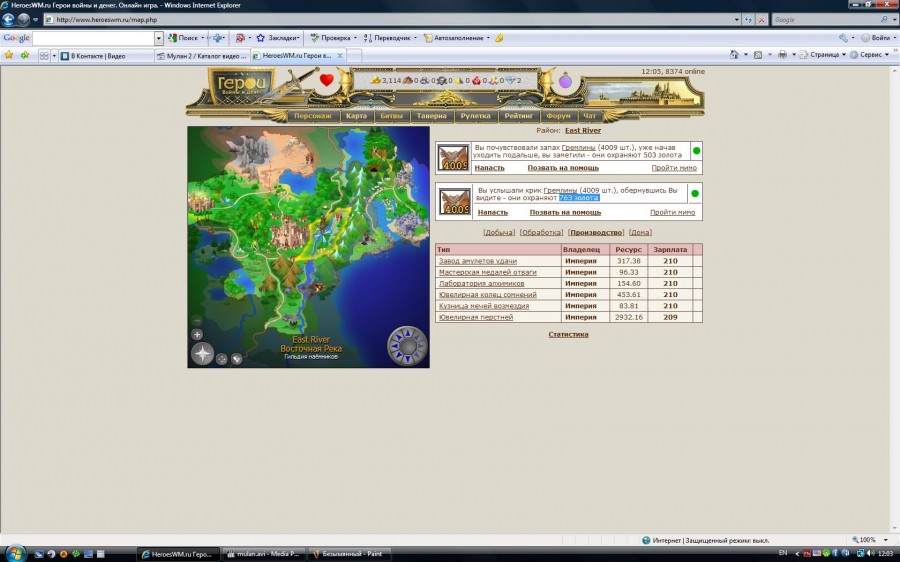Click gremlin creature image guarding 763 gold
This screenshot has width=900, height=562.
tap(455, 202)
